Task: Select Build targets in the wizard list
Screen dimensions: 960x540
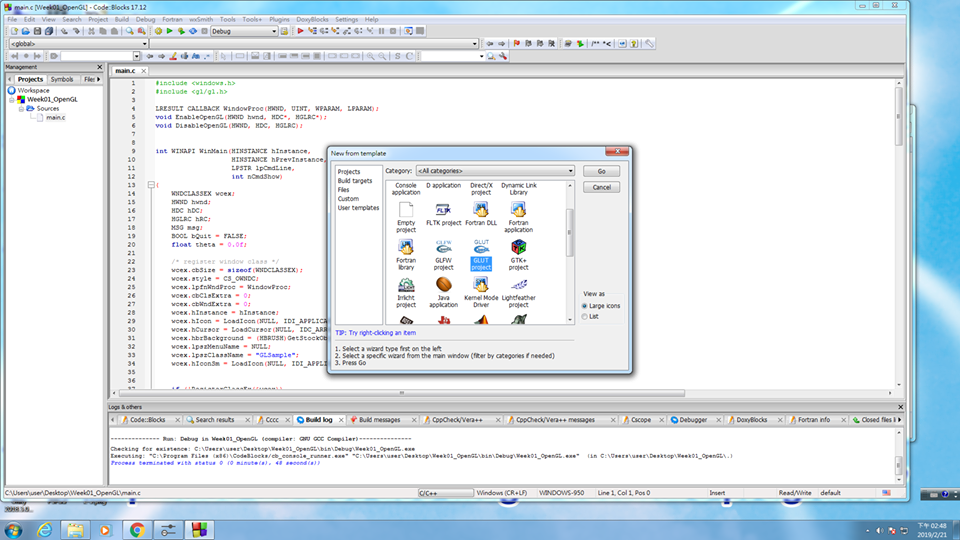Action: (x=354, y=181)
